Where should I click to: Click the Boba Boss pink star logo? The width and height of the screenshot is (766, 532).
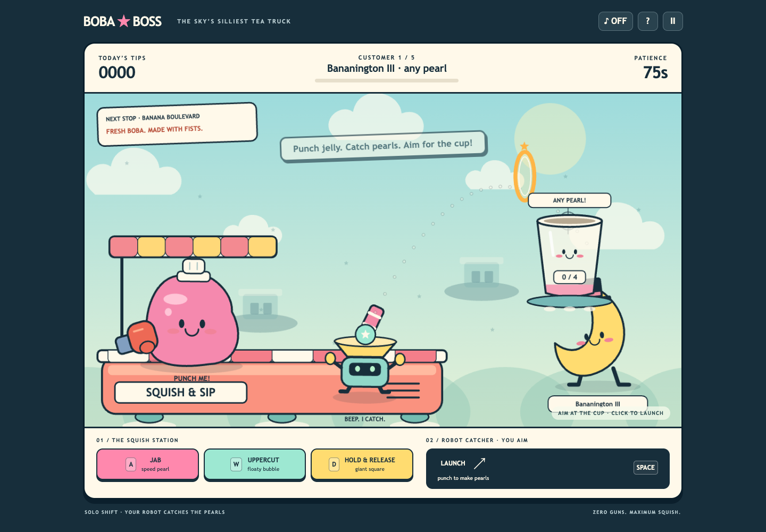coord(123,21)
